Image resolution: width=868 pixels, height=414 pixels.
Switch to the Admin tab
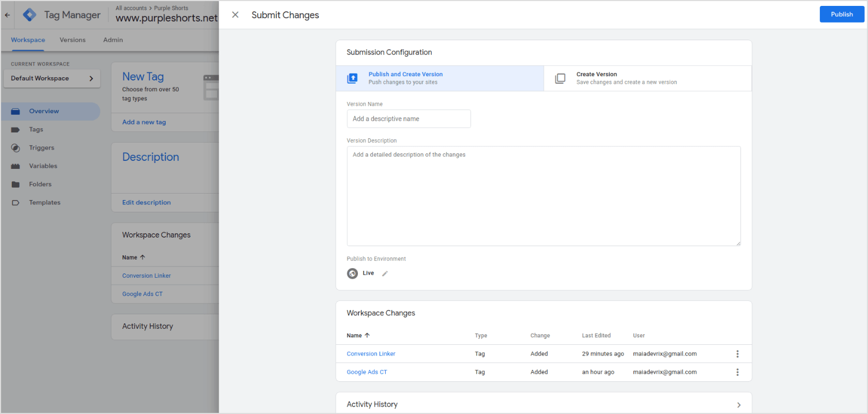point(113,40)
